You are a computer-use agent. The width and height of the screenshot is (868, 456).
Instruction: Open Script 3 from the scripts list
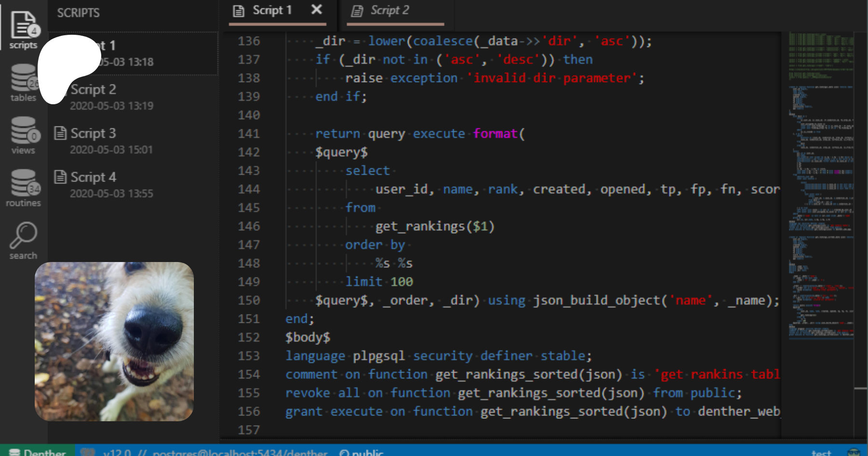click(x=93, y=133)
